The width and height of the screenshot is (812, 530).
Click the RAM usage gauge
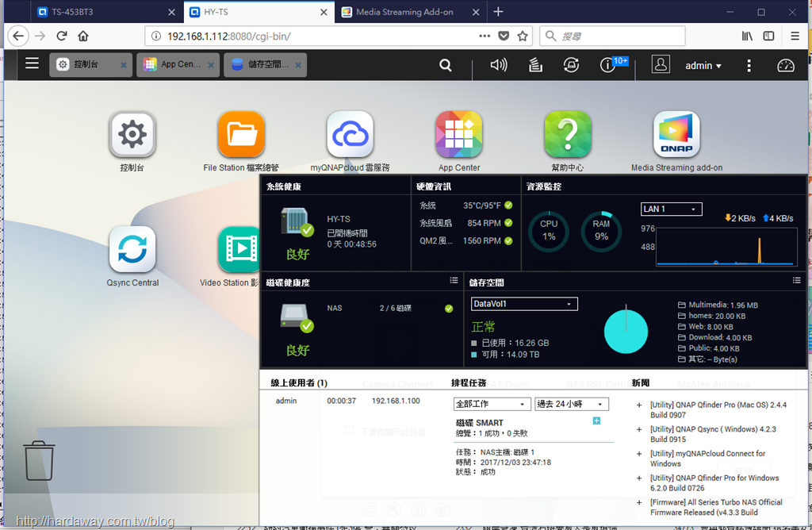tap(601, 232)
